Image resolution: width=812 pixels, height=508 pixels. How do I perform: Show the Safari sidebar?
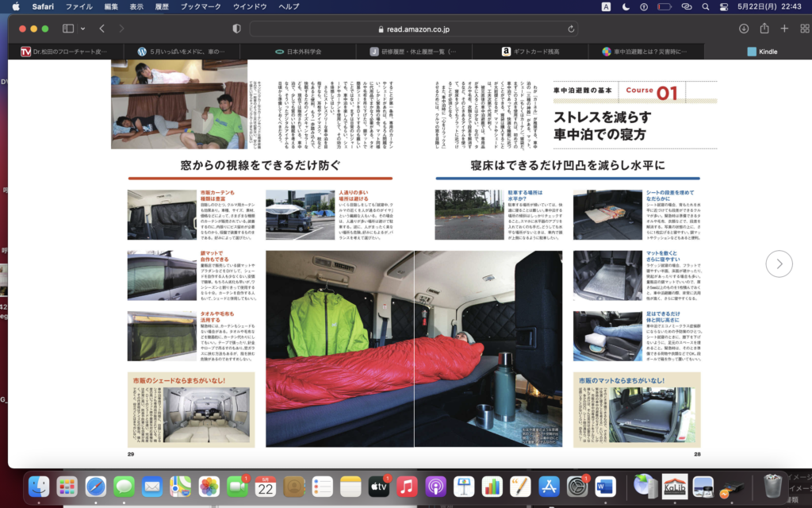67,29
